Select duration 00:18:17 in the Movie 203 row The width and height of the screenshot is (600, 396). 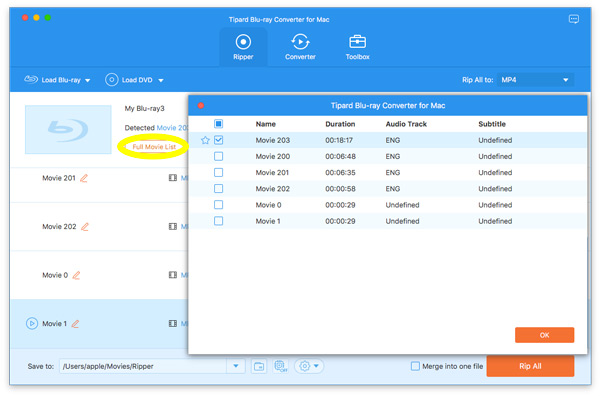339,140
